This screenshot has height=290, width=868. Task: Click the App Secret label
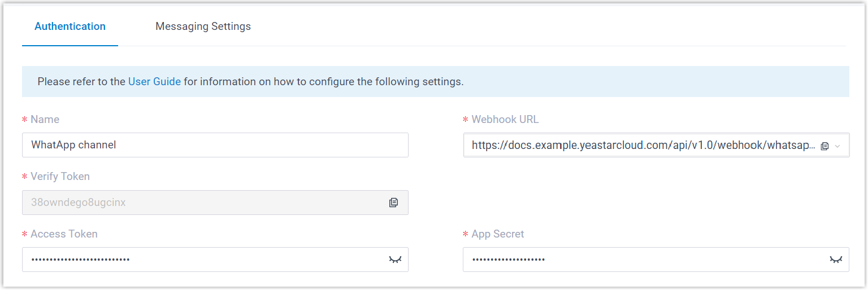click(498, 234)
